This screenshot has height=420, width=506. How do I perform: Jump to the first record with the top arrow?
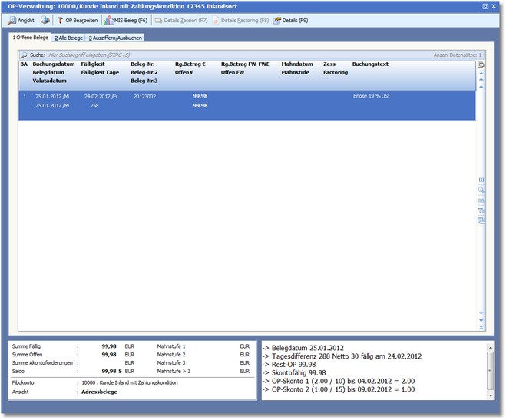[481, 72]
